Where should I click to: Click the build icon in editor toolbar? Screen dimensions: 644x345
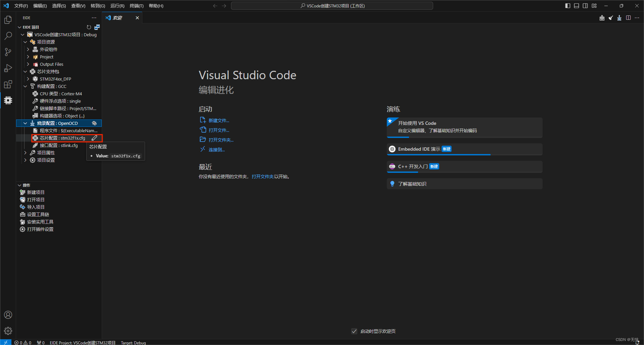[602, 18]
